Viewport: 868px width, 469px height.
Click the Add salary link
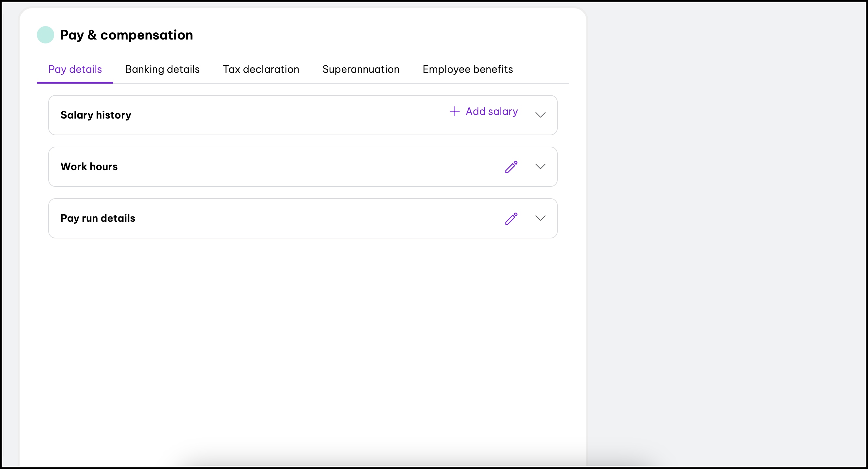[x=492, y=111]
